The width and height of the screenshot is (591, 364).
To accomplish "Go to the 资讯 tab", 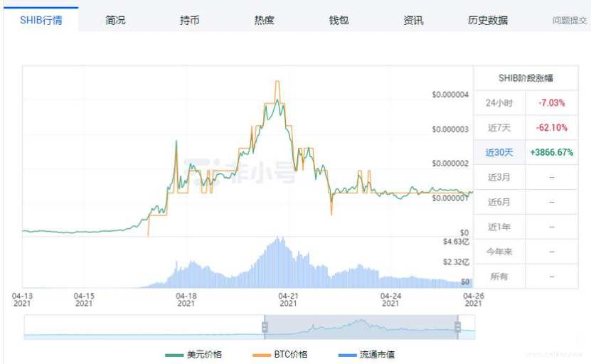I will [x=413, y=20].
